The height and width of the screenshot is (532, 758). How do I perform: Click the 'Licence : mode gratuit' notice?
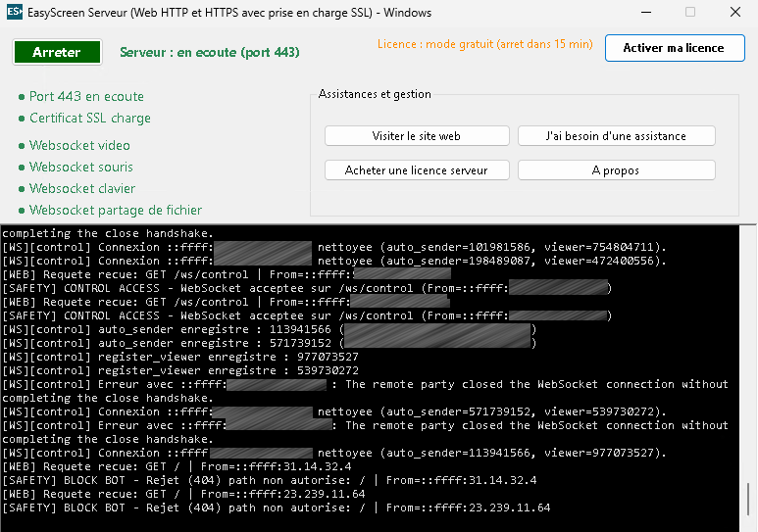(484, 44)
